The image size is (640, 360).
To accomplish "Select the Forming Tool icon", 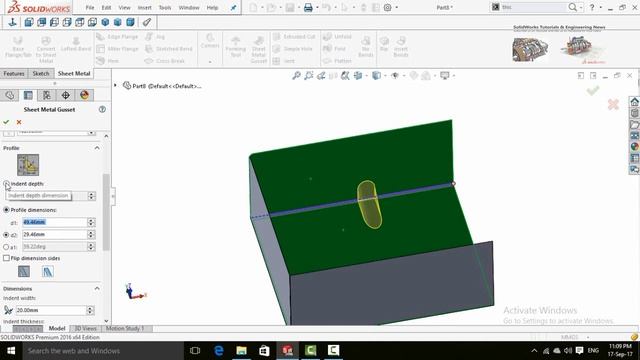I will 236,47.
